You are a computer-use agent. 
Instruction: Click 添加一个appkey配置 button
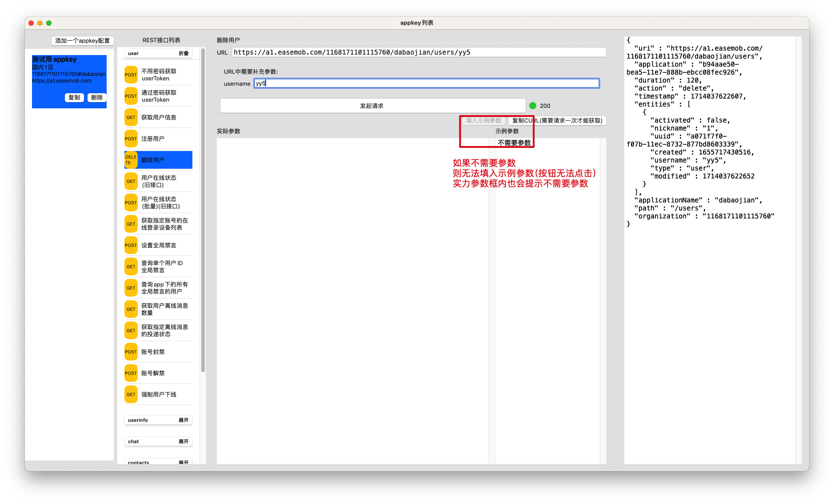(82, 40)
